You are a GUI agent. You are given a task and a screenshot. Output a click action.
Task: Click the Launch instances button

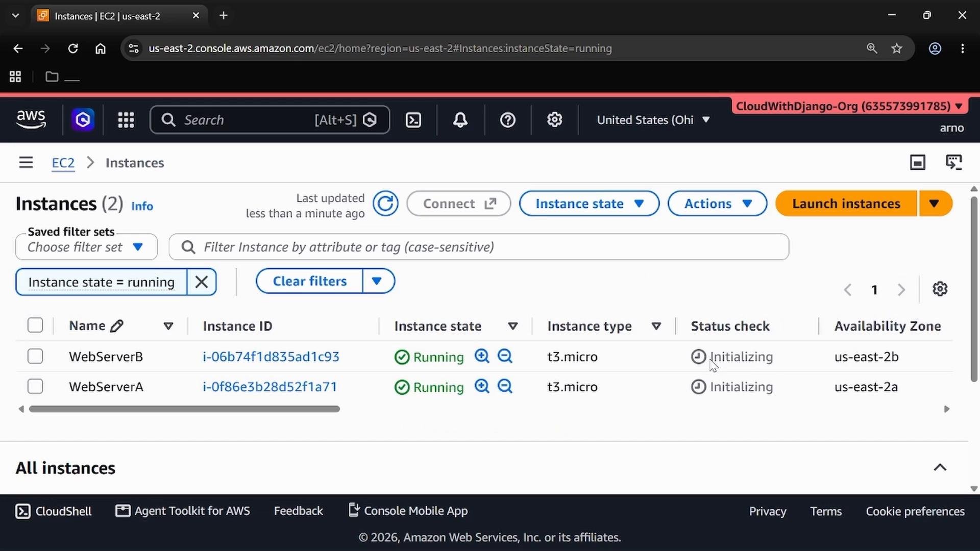coord(846,204)
